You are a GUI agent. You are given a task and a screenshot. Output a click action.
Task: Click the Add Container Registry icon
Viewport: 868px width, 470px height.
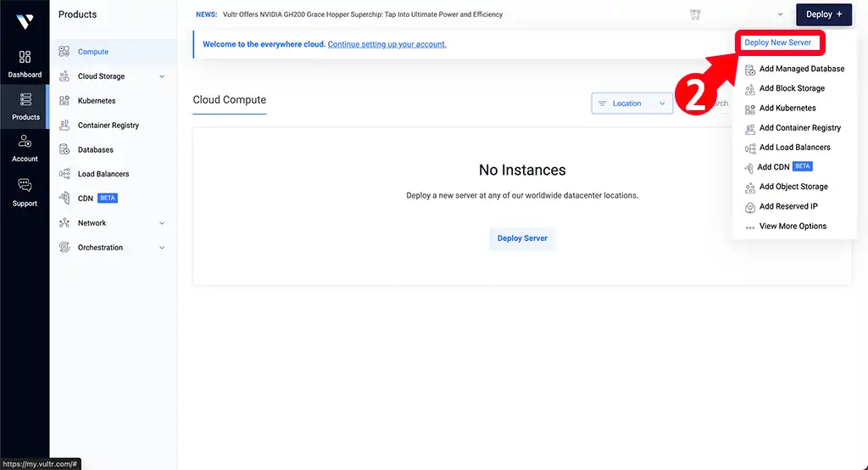click(x=750, y=129)
